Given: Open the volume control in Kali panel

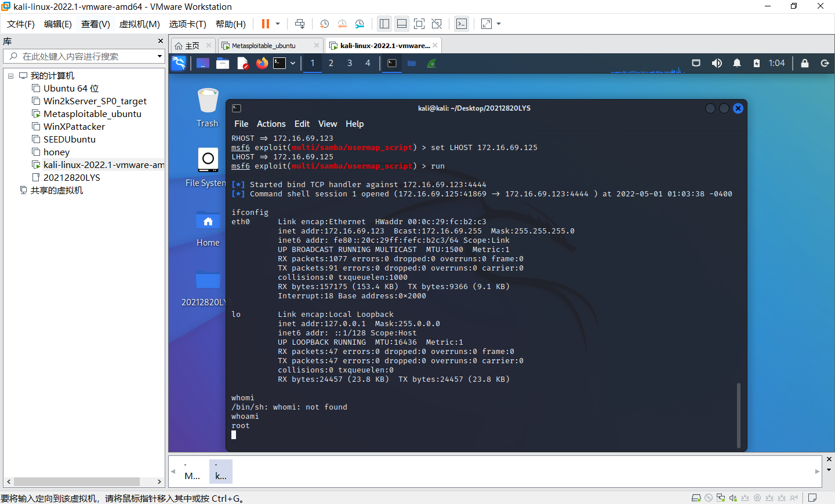Looking at the screenshot, I should (717, 63).
